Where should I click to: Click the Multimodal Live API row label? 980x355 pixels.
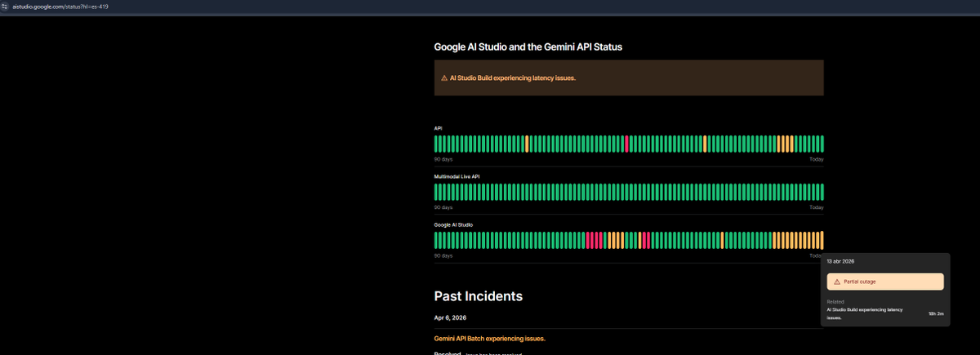(x=457, y=176)
